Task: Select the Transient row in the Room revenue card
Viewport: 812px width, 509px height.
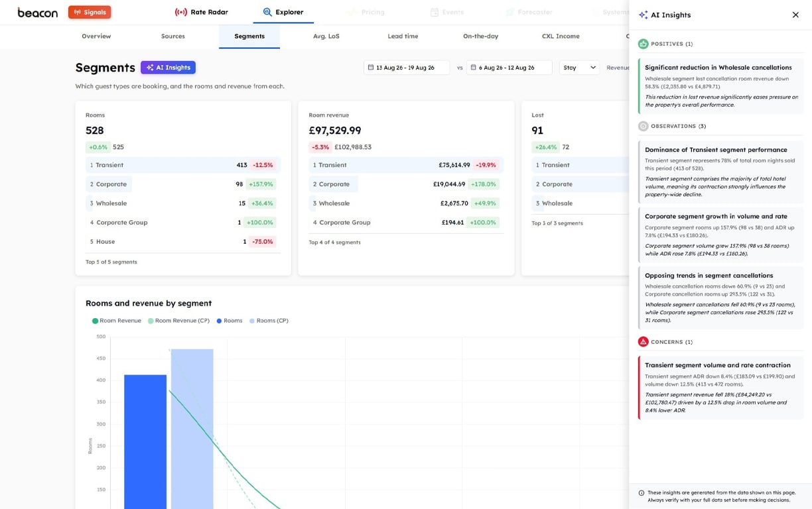Action: coord(406,165)
